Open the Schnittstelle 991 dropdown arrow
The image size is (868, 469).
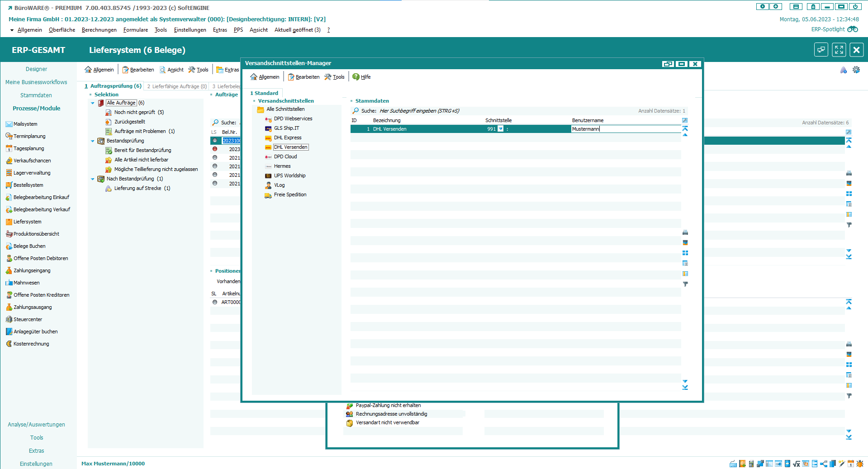pos(501,129)
